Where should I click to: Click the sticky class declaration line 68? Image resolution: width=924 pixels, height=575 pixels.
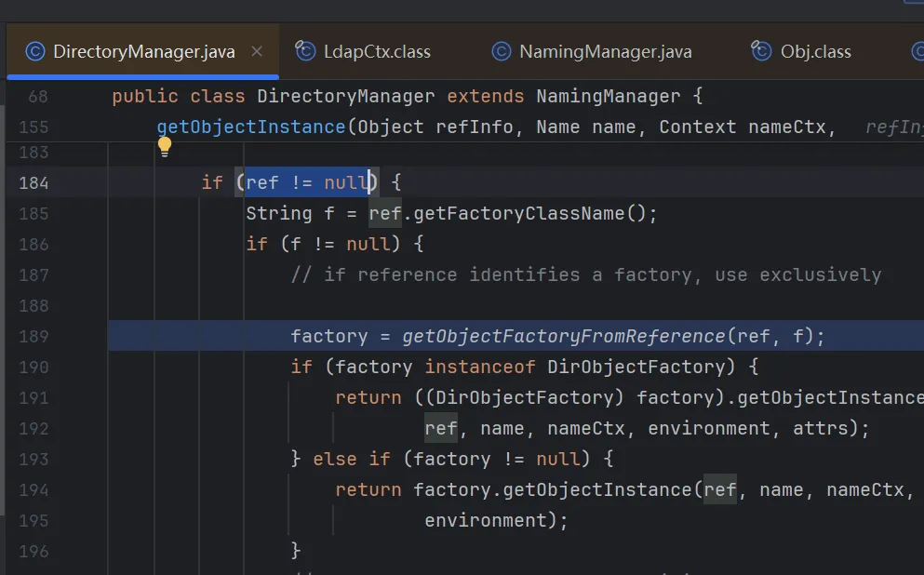407,96
